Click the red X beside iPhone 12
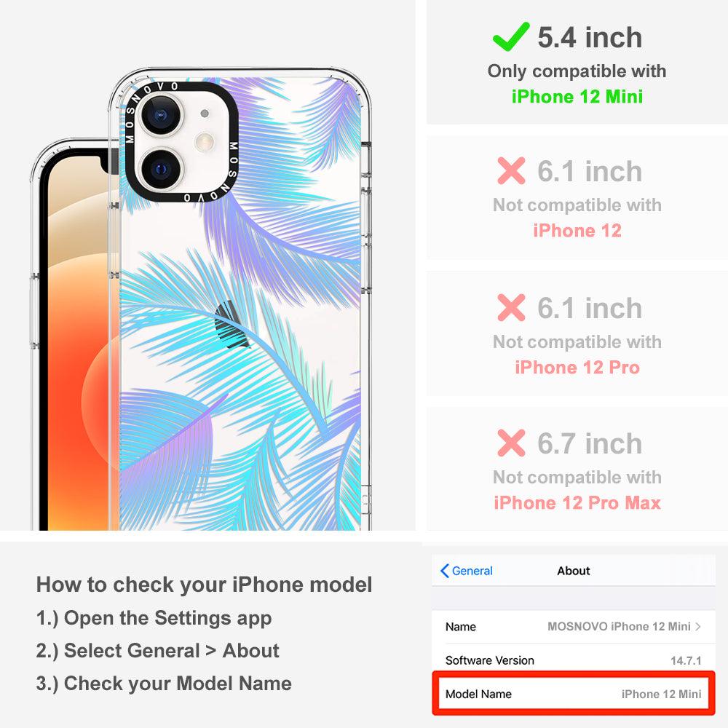The image size is (728, 728). [511, 170]
